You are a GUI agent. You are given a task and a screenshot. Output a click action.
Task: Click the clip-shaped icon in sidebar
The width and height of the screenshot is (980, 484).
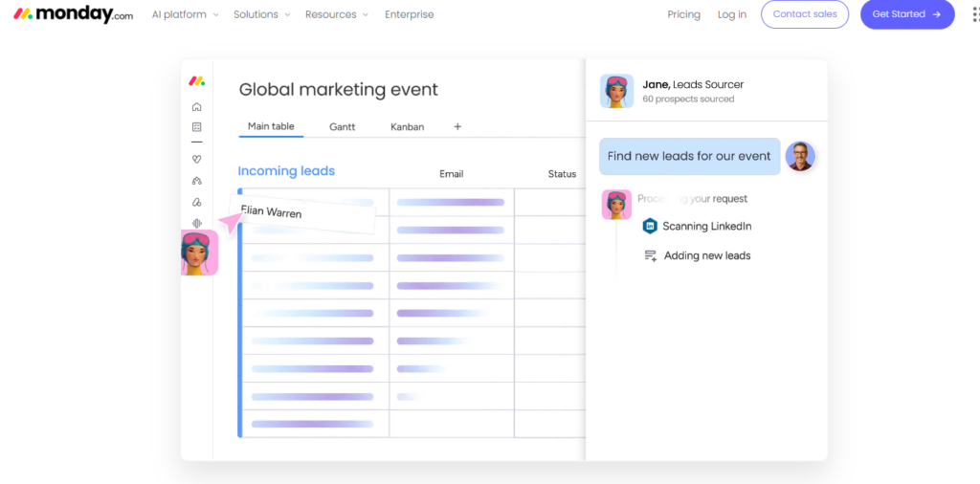point(197,203)
